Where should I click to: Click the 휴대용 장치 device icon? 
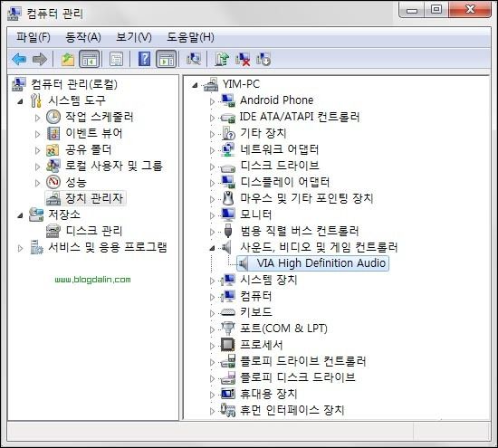coord(228,394)
